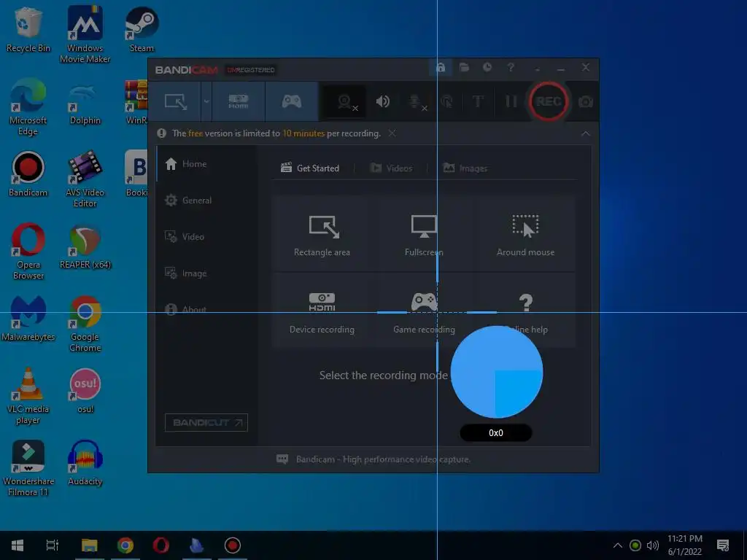Open Opera from taskbar
The image size is (747, 560).
pyautogui.click(x=161, y=545)
